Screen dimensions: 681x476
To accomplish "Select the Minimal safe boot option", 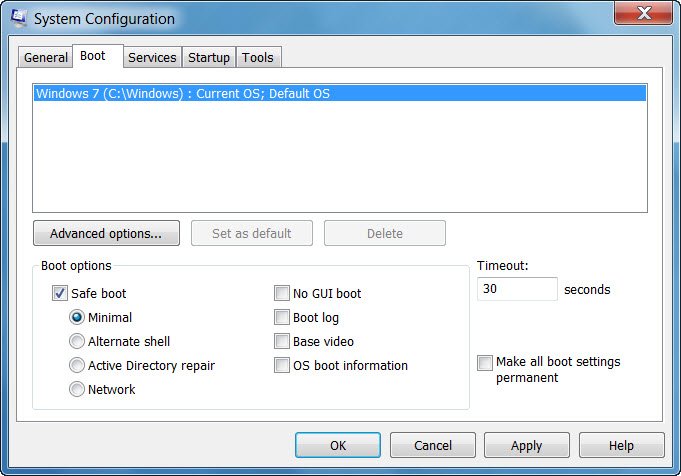I will coord(77,318).
